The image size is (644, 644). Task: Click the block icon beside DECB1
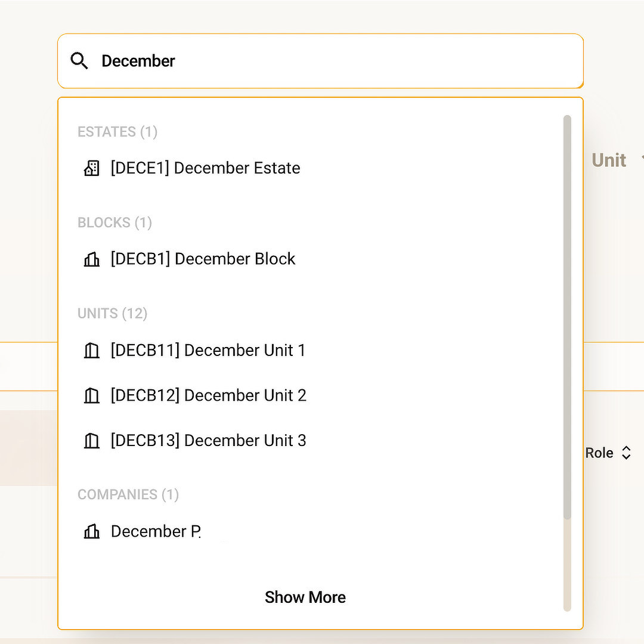coord(91,259)
